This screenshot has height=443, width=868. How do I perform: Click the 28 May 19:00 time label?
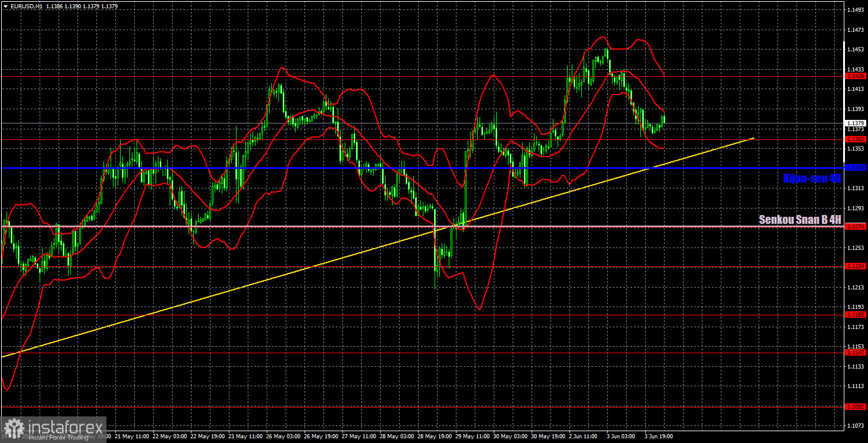coord(435,437)
